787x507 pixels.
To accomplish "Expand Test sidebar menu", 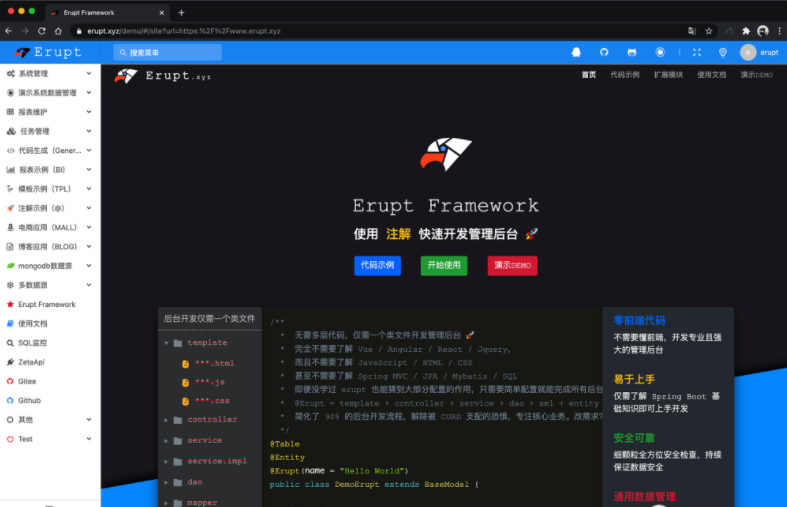I will (x=49, y=439).
